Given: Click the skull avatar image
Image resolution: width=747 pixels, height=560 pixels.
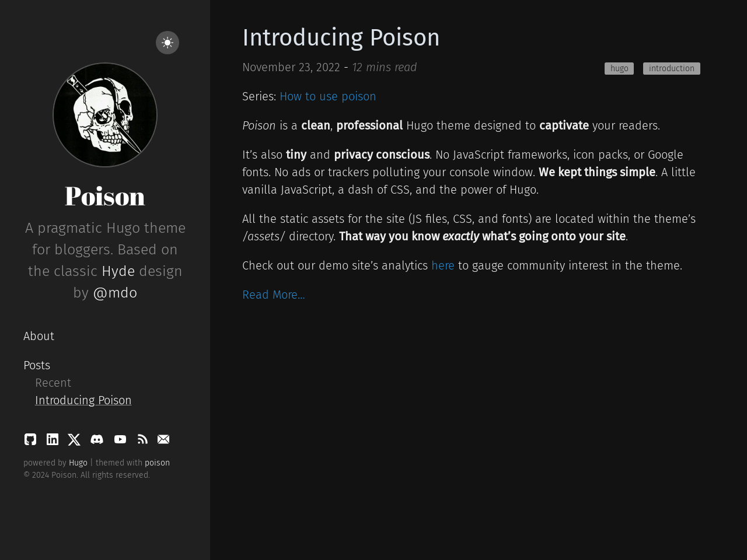Looking at the screenshot, I should pyautogui.click(x=104, y=115).
